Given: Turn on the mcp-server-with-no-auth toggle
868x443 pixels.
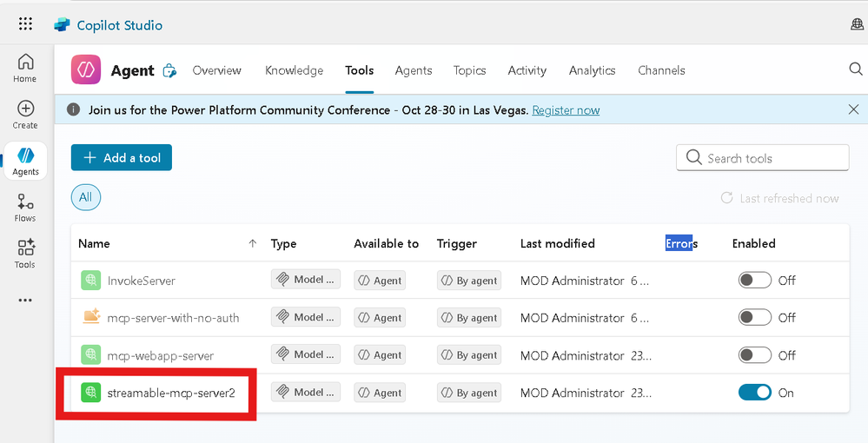Looking at the screenshot, I should click(x=754, y=317).
